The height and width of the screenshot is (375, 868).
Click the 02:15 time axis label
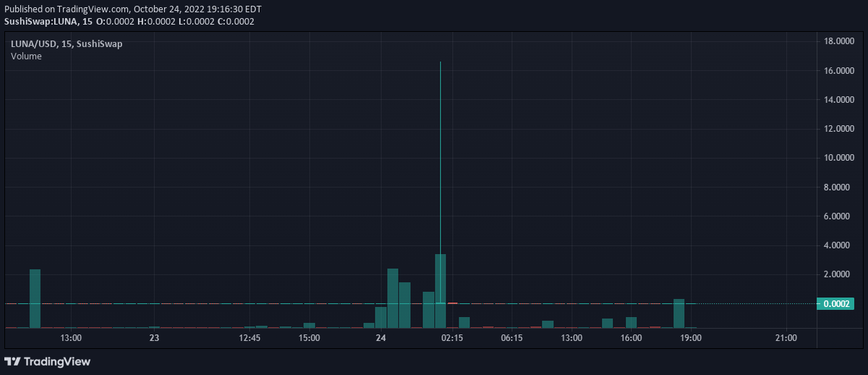tap(452, 338)
